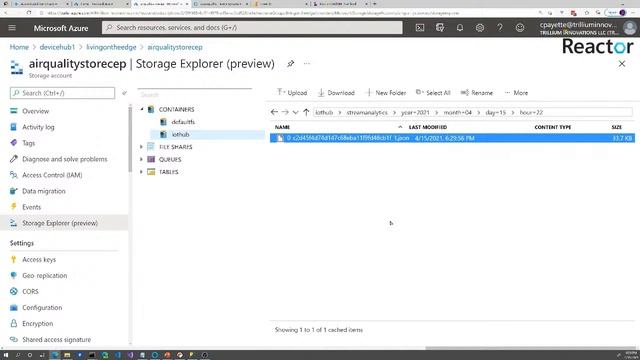This screenshot has height=360, width=640.
Task: Open Shared access signature
Action: (x=56, y=340)
